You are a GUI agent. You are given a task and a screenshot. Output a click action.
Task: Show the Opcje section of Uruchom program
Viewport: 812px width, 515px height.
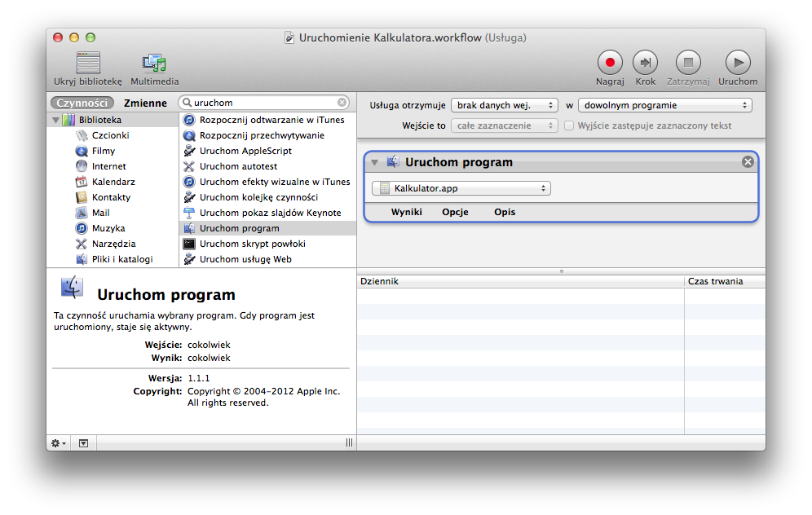click(x=455, y=211)
